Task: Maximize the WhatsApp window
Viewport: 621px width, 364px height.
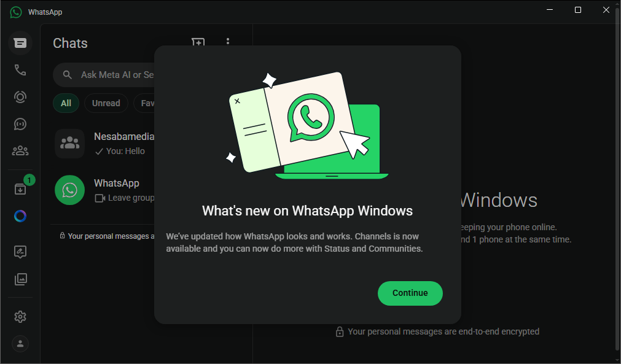Action: click(577, 10)
